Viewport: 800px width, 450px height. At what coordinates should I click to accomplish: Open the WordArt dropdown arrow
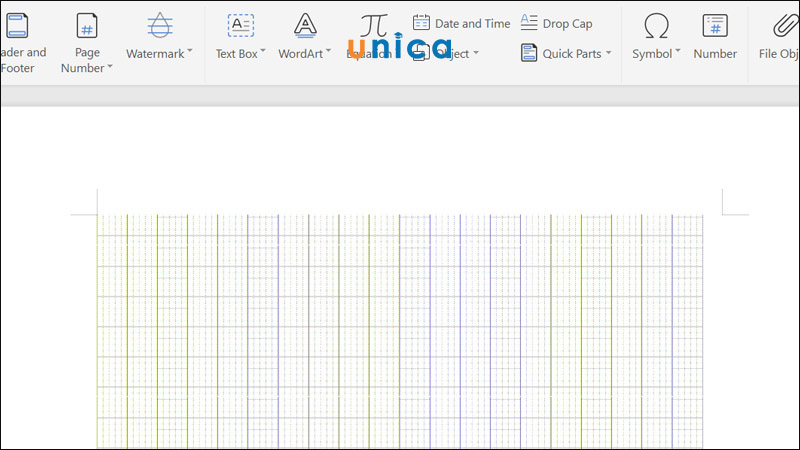coord(328,51)
